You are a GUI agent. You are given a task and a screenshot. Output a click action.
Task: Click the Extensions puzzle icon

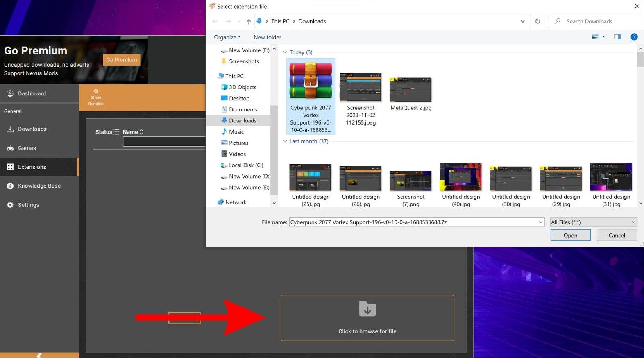(10, 167)
